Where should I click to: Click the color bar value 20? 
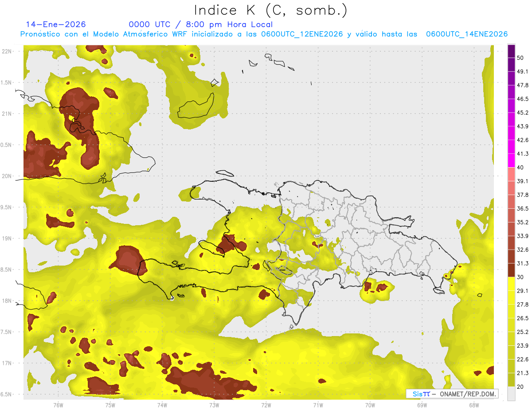point(520,387)
